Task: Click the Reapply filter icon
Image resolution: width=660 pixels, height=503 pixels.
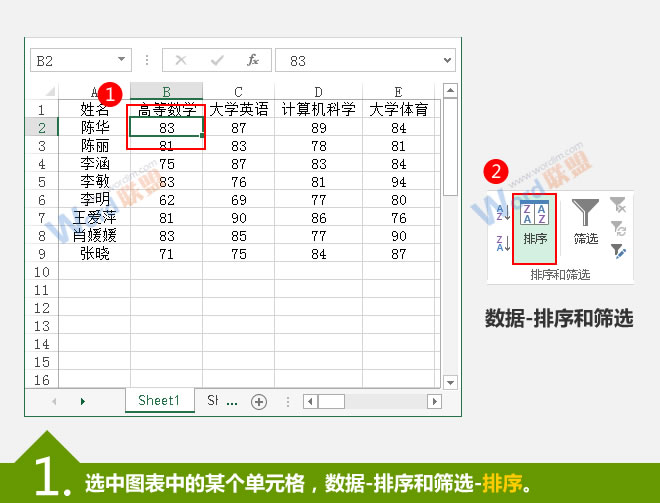Action: pyautogui.click(x=617, y=227)
